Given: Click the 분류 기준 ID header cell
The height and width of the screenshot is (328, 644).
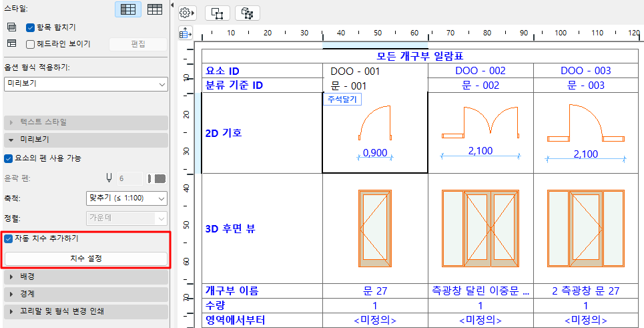Looking at the screenshot, I should click(x=262, y=86).
